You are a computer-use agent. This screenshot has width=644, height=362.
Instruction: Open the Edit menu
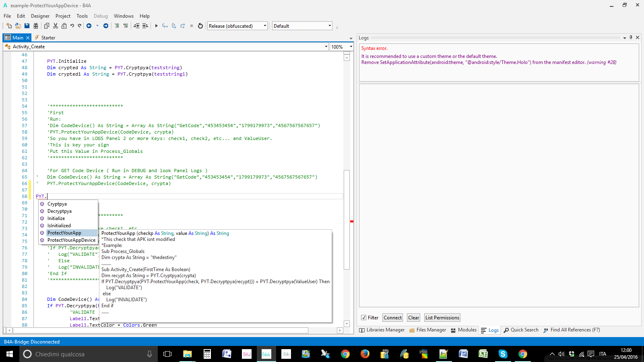[x=21, y=16]
